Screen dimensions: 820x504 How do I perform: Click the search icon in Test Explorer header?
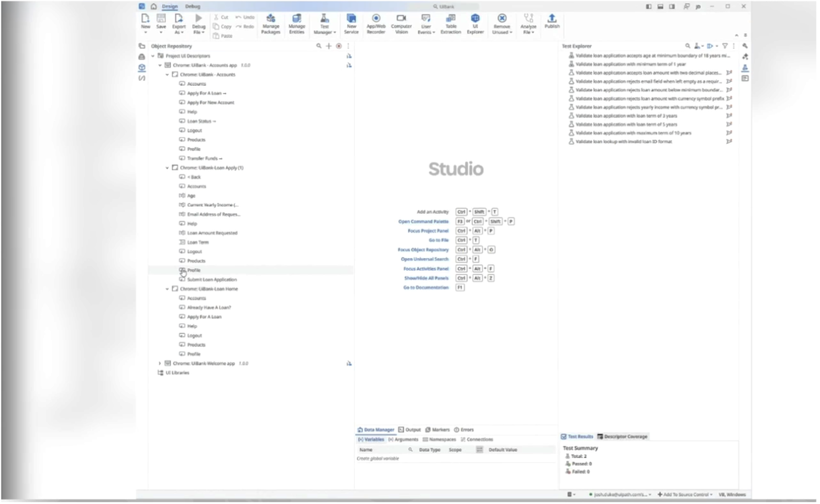point(687,46)
